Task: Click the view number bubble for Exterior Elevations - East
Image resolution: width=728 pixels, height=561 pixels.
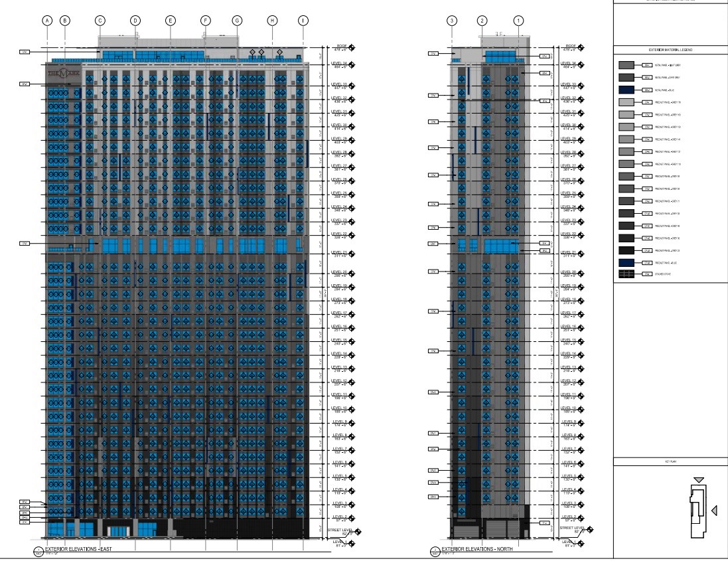Action: [38, 551]
